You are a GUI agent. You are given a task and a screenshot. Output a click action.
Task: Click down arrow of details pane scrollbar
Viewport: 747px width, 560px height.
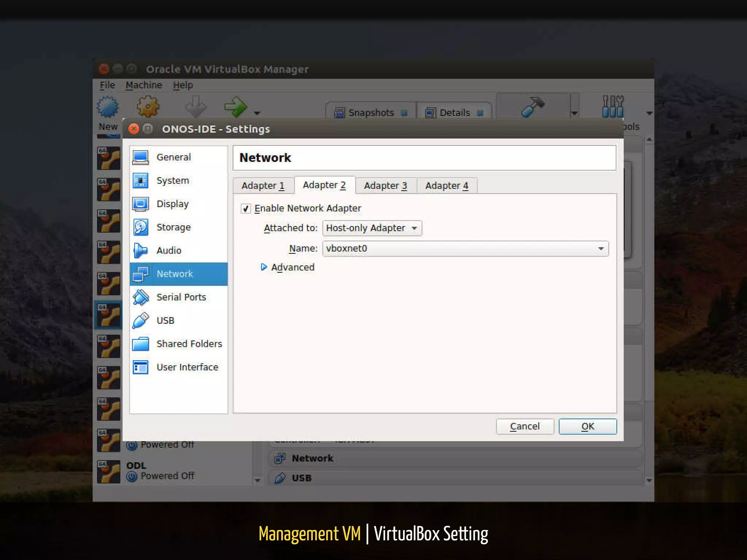click(x=649, y=481)
